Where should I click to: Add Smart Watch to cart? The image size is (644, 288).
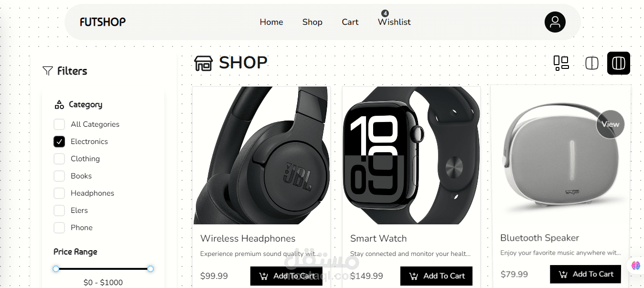(437, 276)
